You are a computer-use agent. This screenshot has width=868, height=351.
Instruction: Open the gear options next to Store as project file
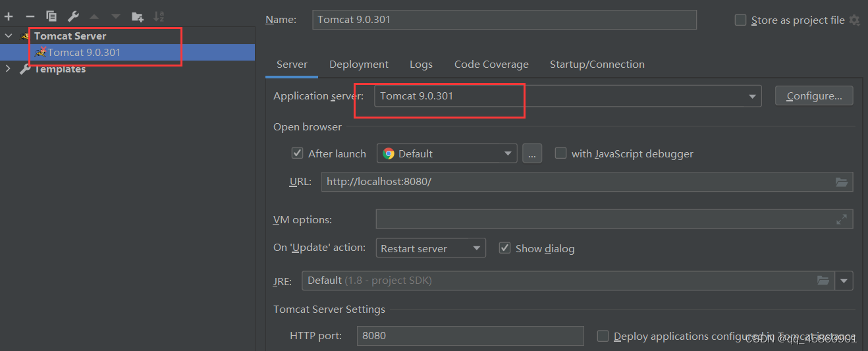[854, 20]
